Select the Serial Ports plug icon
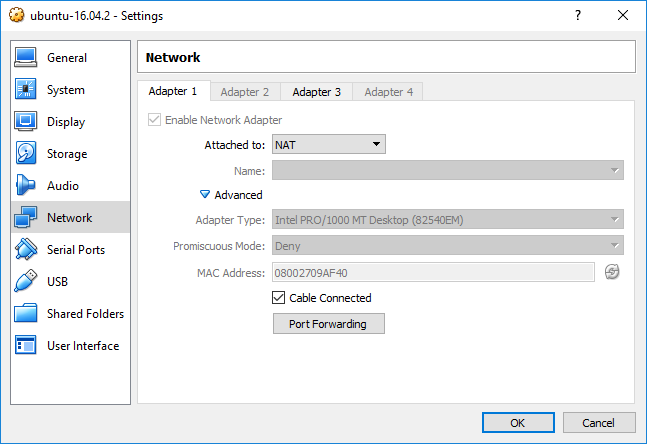The image size is (647, 444). point(26,249)
